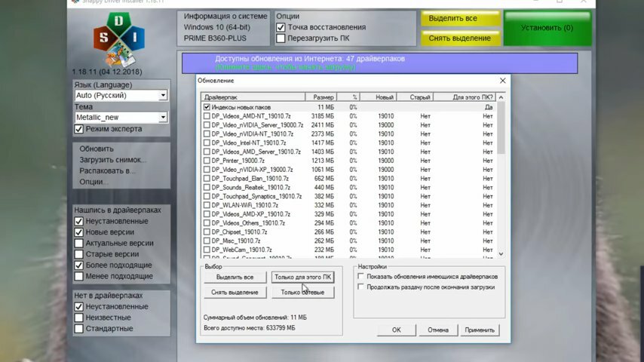The height and width of the screenshot is (362, 644).
Task: Toggle Режим эксперта checkbox
Action: pyautogui.click(x=79, y=129)
